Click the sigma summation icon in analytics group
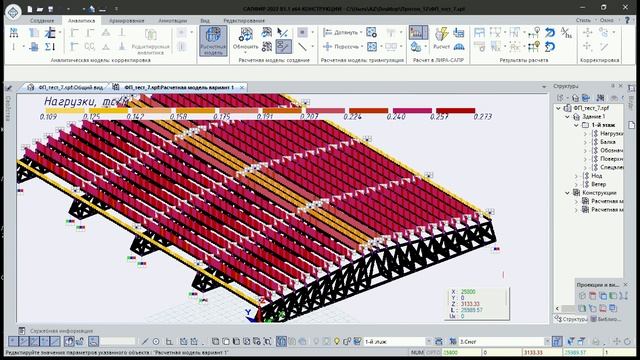This screenshot has height=360, width=640. (x=50, y=47)
